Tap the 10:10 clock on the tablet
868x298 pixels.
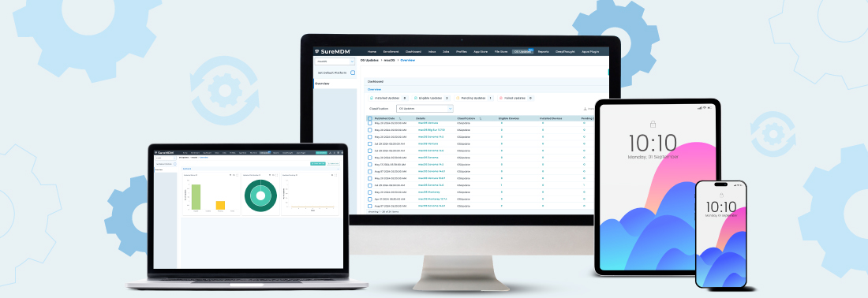(653, 143)
